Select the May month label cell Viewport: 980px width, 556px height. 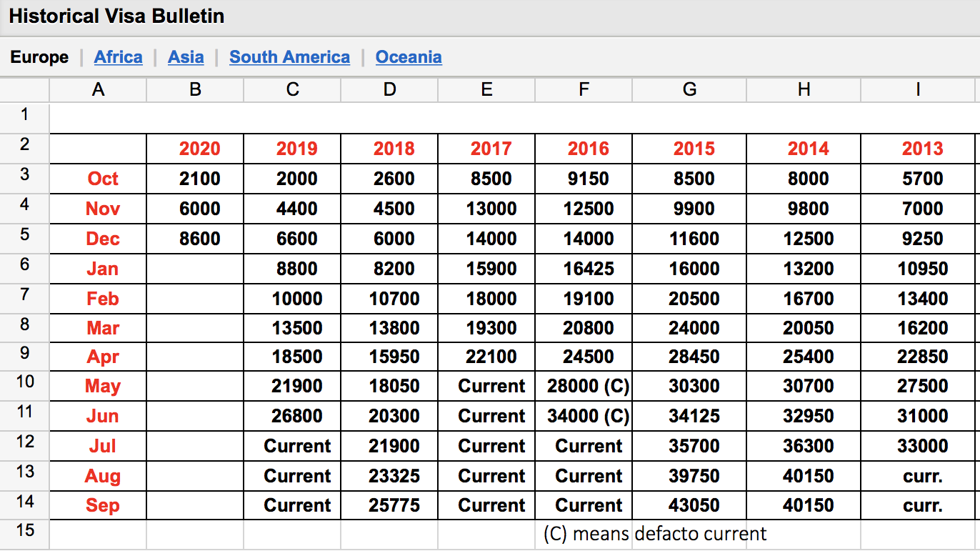click(98, 386)
